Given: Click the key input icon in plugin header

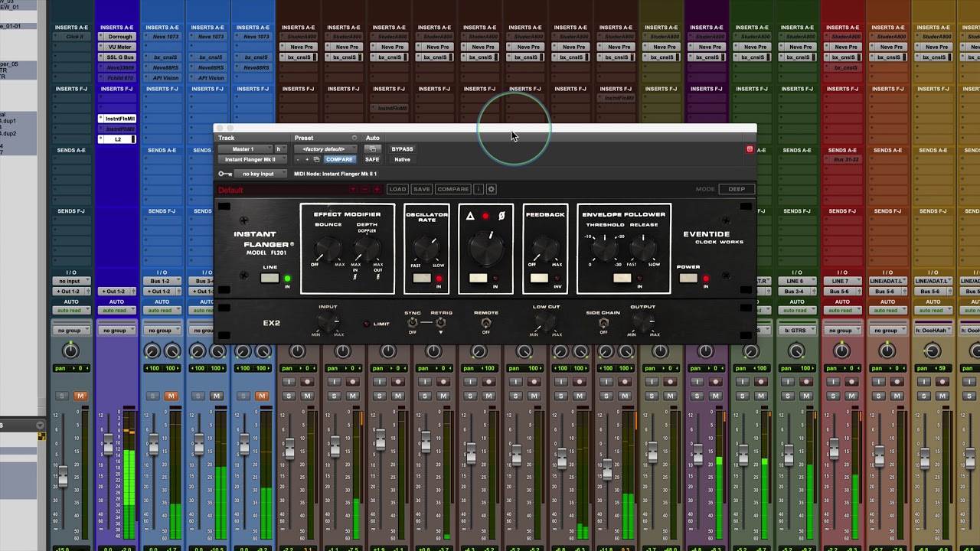Looking at the screenshot, I should tap(225, 174).
